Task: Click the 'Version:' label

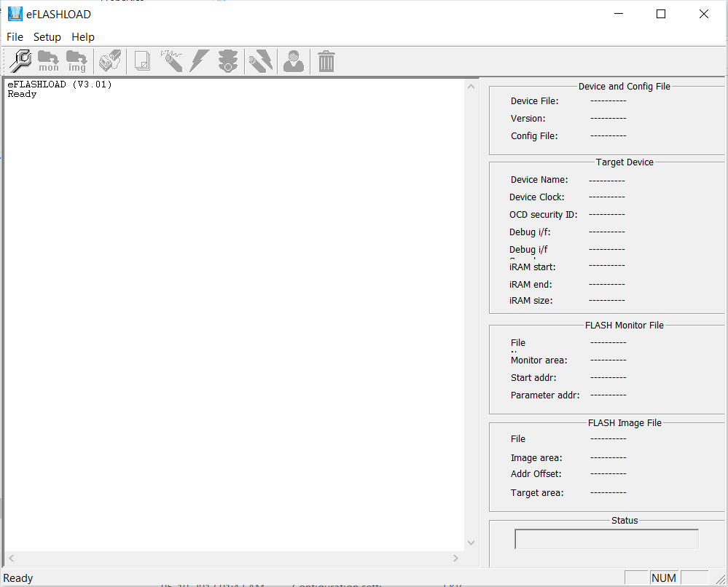Action: coord(528,118)
